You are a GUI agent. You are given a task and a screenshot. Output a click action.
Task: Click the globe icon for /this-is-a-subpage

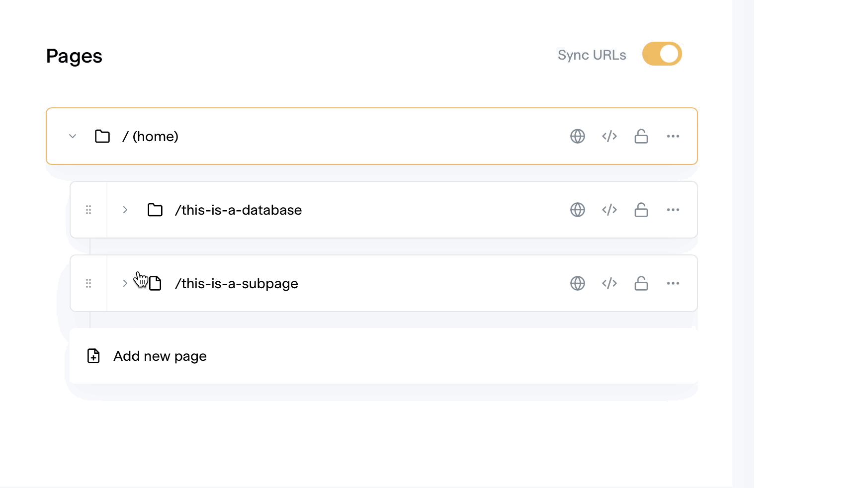(578, 283)
